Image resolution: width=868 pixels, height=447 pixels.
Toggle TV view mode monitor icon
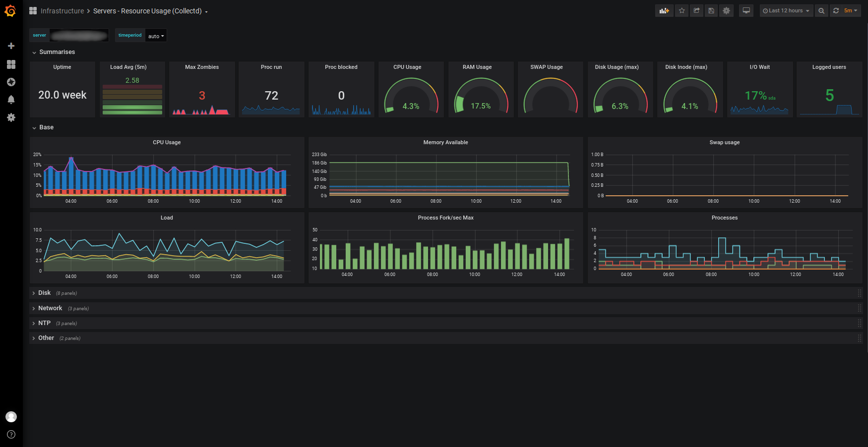[746, 10]
